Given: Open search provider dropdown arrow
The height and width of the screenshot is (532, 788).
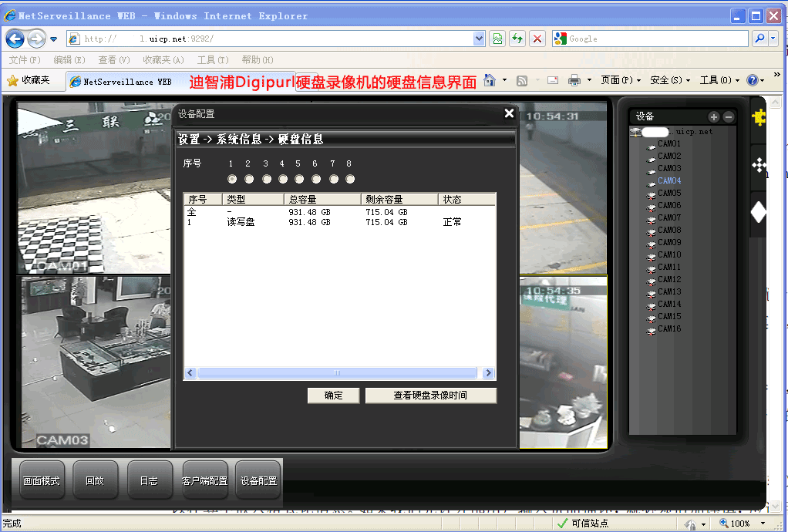Looking at the screenshot, I should click(773, 39).
